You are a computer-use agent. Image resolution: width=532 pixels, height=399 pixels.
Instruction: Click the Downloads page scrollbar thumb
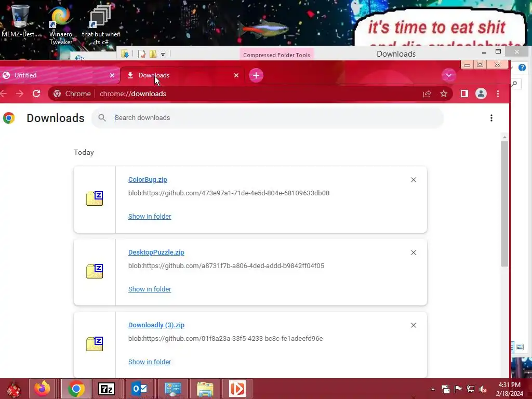504,204
